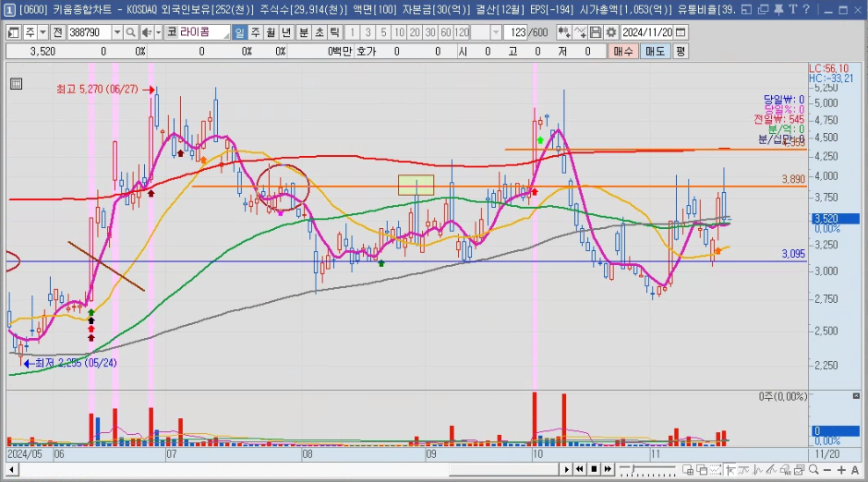Click the stop playback button
The width and height of the screenshot is (868, 482).
594,469
